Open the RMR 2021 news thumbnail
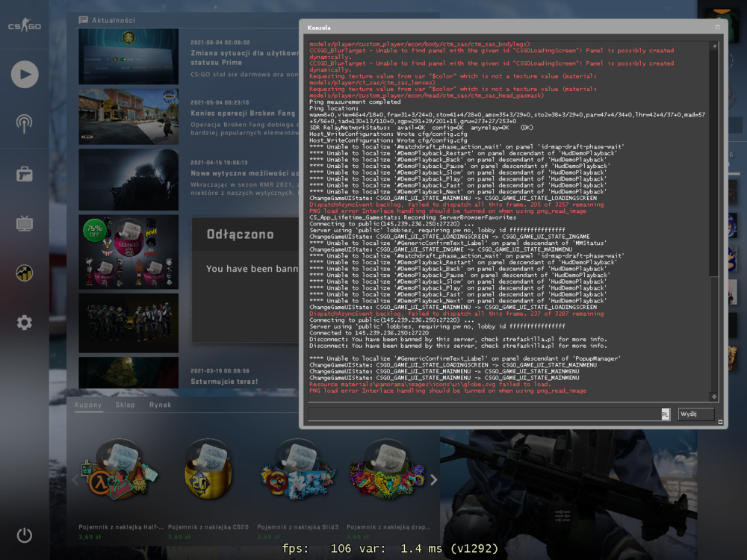This screenshot has width=747, height=560. pyautogui.click(x=128, y=179)
